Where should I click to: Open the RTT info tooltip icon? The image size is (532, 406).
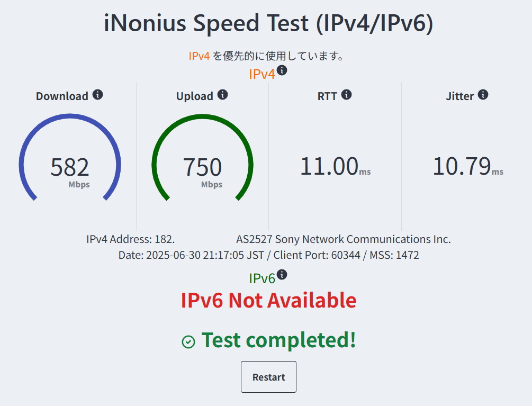tap(347, 95)
